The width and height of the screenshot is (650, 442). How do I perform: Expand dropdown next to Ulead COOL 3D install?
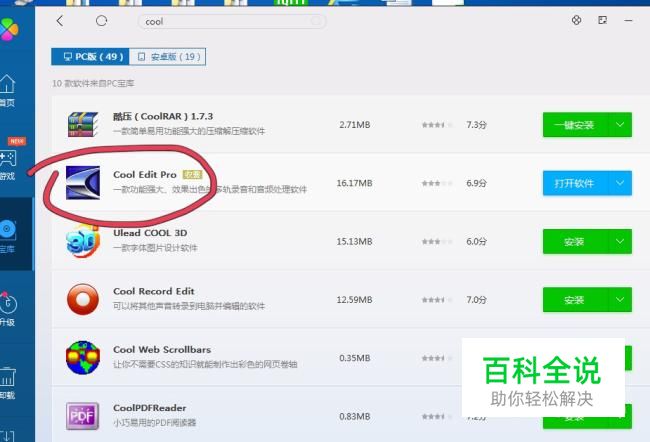[x=620, y=241]
